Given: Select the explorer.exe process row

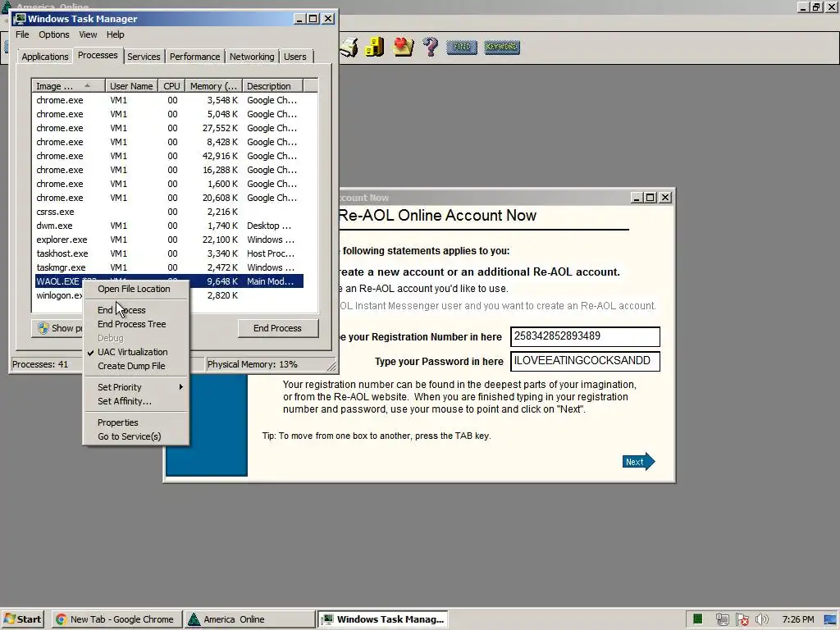Looking at the screenshot, I should click(169, 240).
